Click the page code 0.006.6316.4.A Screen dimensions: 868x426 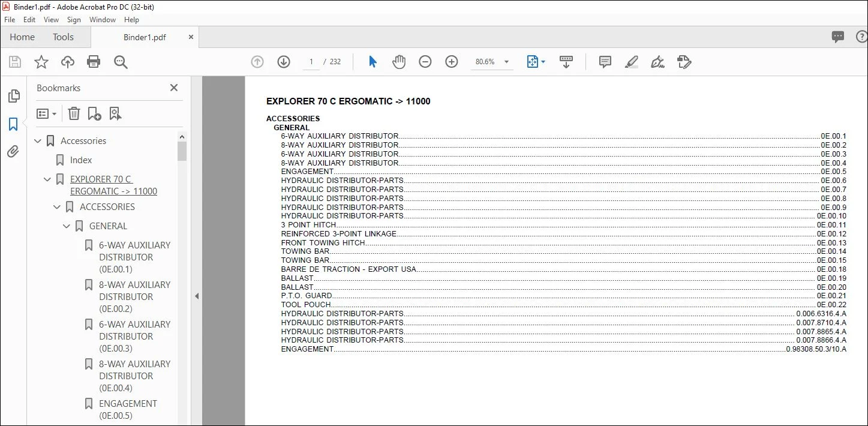click(821, 314)
